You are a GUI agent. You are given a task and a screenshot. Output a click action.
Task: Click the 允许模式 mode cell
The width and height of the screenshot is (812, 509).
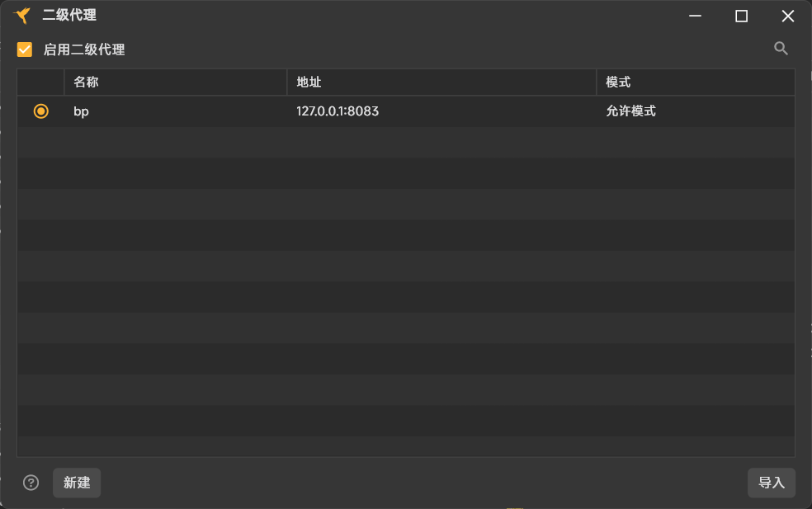(630, 111)
